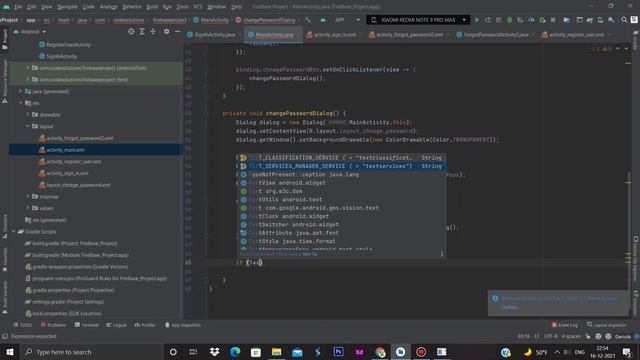Open the XIAOMI REDMI NOTE 9 device dropdown
Image resolution: width=640 pixels, height=360 pixels.
(x=418, y=20)
